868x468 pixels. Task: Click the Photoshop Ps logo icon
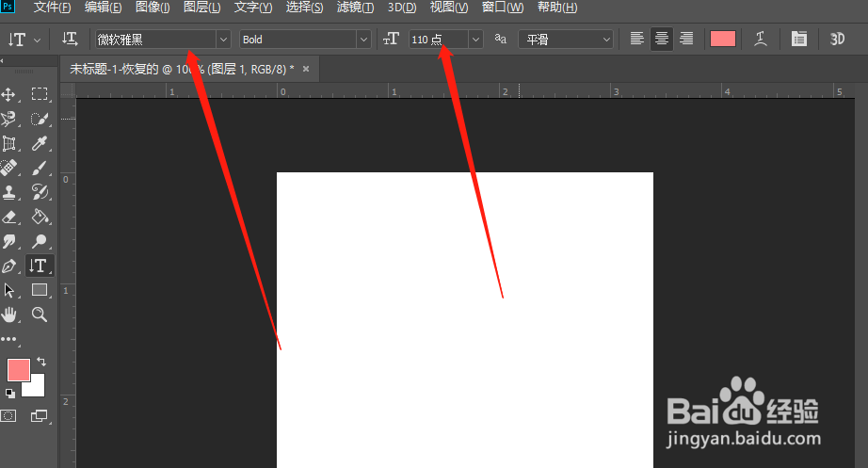click(8, 7)
